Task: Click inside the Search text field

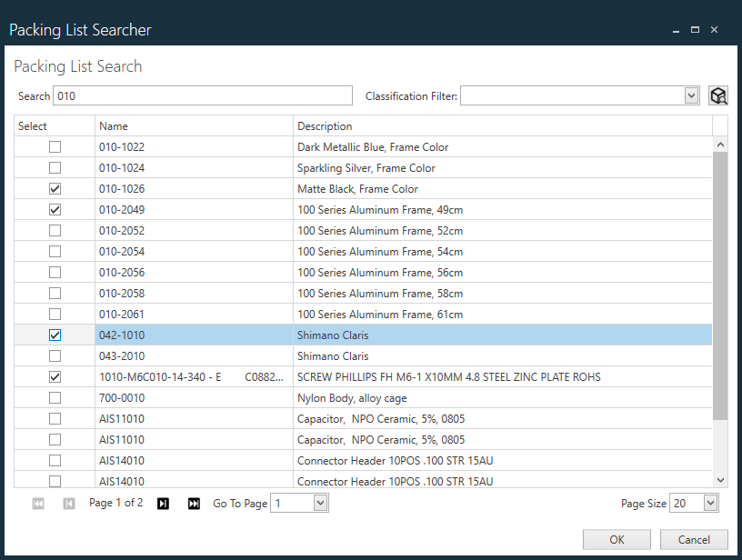Action: [x=200, y=95]
